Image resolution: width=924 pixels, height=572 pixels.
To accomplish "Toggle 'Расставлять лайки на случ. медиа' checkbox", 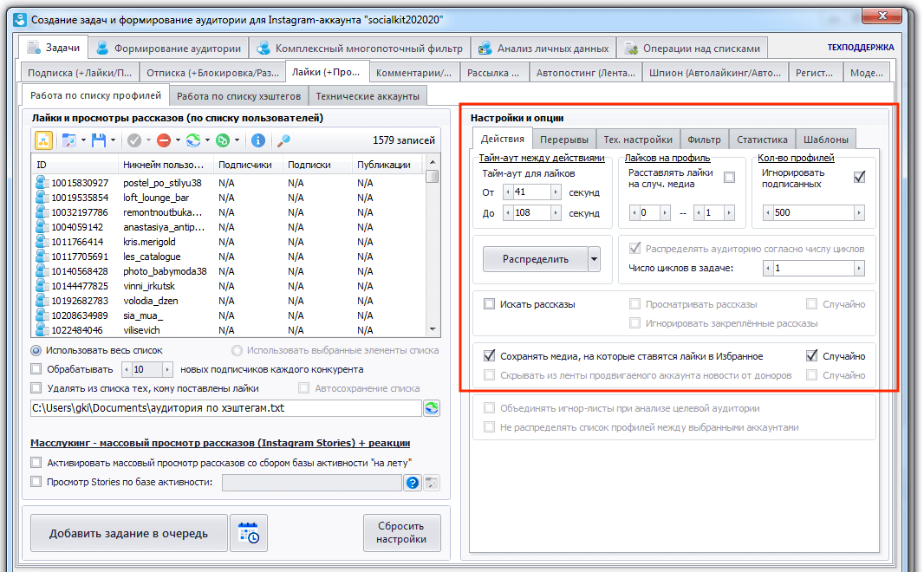I will point(730,178).
